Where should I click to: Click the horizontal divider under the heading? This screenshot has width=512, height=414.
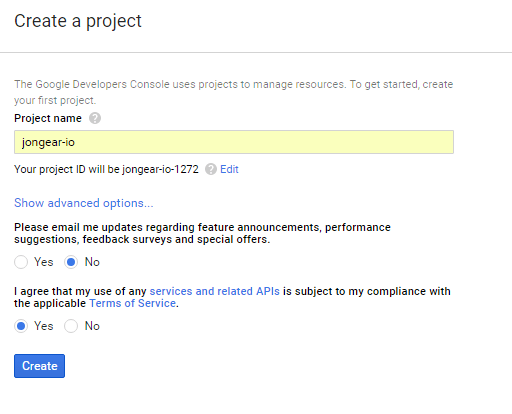pos(256,52)
